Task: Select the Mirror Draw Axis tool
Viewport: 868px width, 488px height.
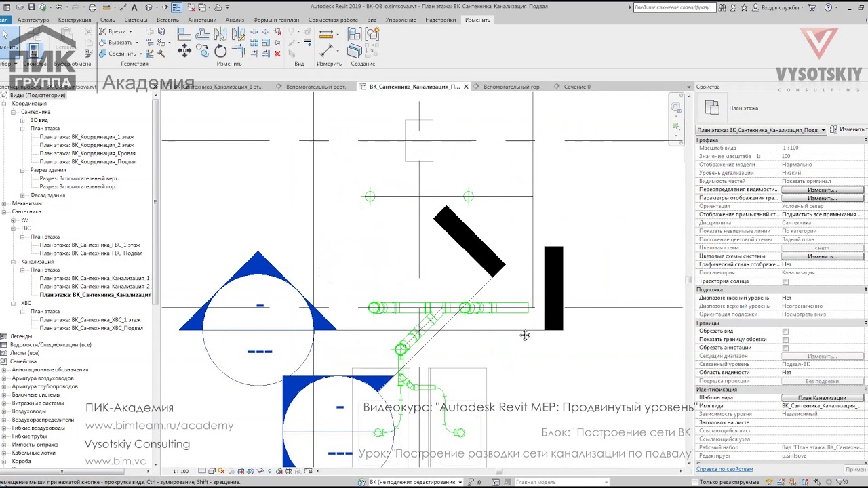Action: click(237, 34)
